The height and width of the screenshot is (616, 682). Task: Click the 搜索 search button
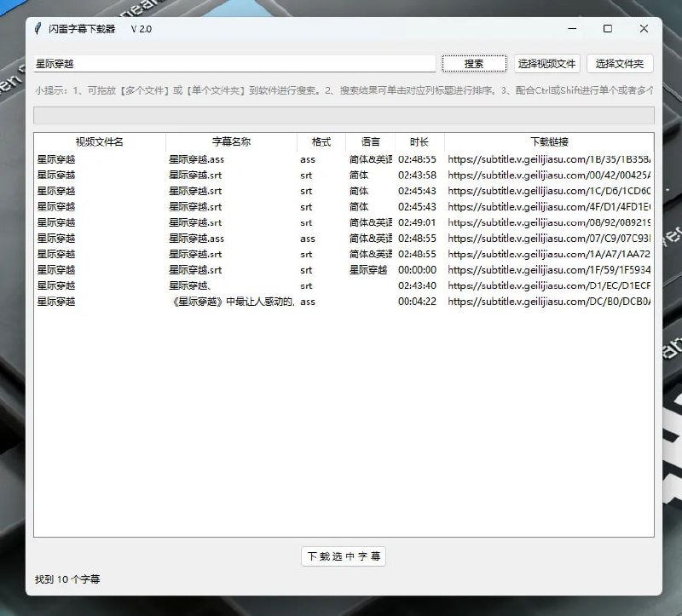click(x=474, y=64)
